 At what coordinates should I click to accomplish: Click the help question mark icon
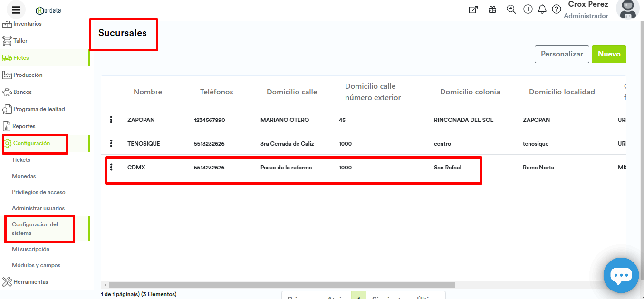click(x=557, y=9)
